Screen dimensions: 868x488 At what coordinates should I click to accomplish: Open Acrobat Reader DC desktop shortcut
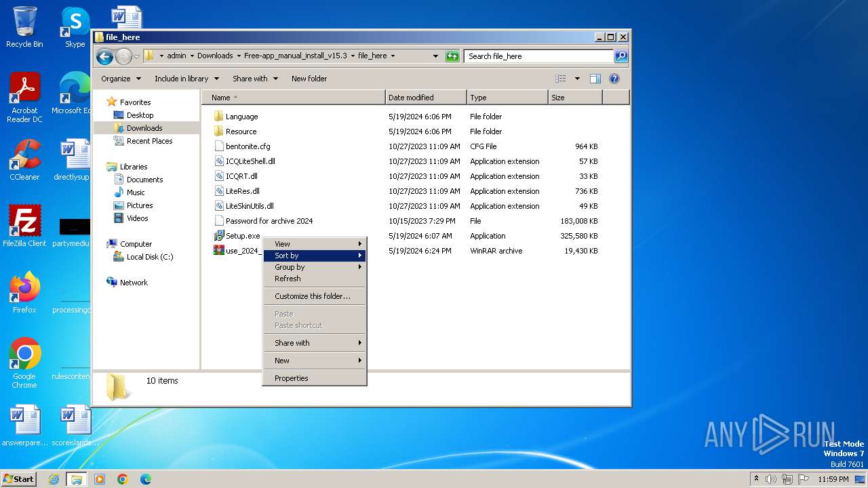coord(24,98)
